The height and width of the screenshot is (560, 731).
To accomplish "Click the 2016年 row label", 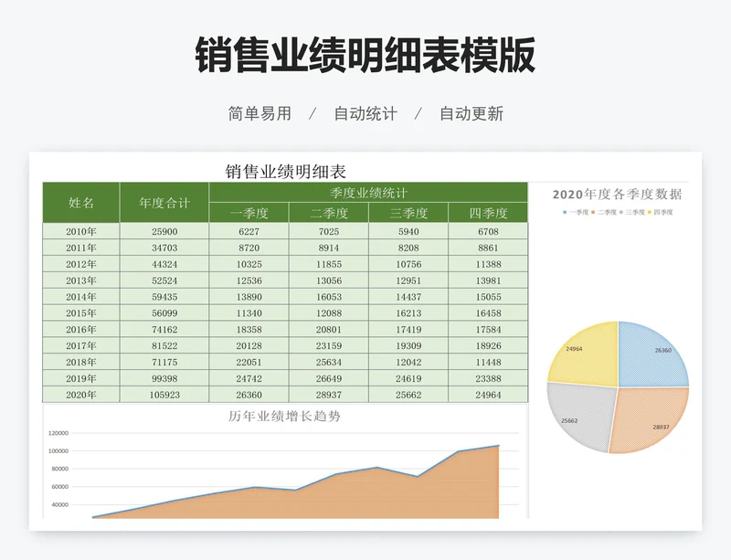I will click(81, 329).
